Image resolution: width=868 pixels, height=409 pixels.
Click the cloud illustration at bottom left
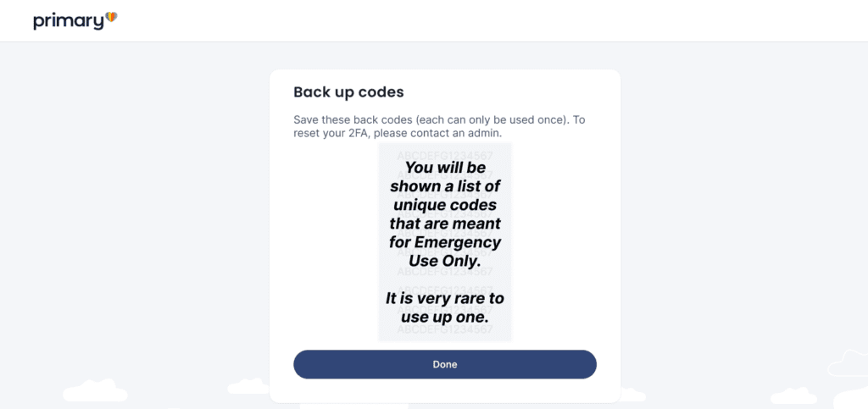coord(95,391)
